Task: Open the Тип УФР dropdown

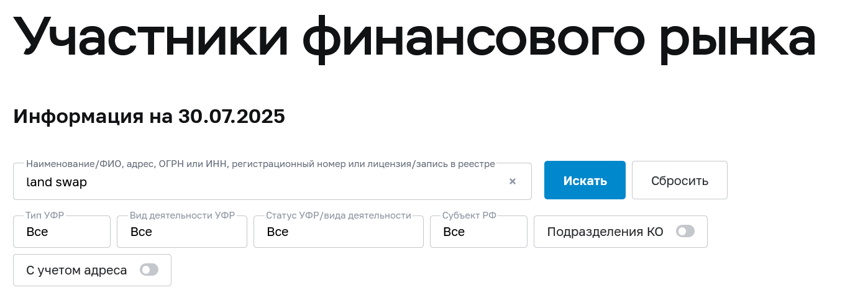Action: point(62,232)
